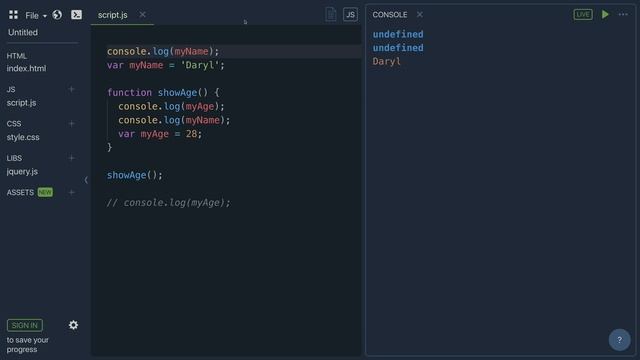Image resolution: width=640 pixels, height=360 pixels.
Task: Click the first undefined console output
Action: [x=398, y=34]
